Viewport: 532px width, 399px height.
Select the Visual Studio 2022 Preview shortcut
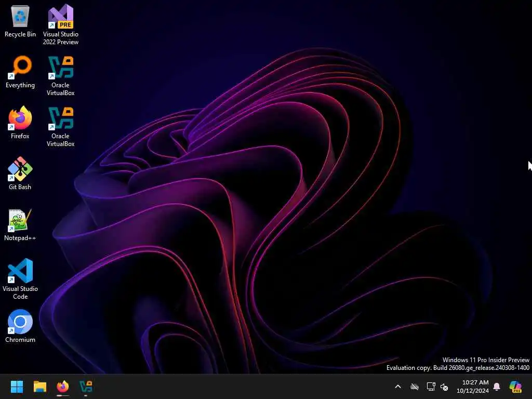61,24
